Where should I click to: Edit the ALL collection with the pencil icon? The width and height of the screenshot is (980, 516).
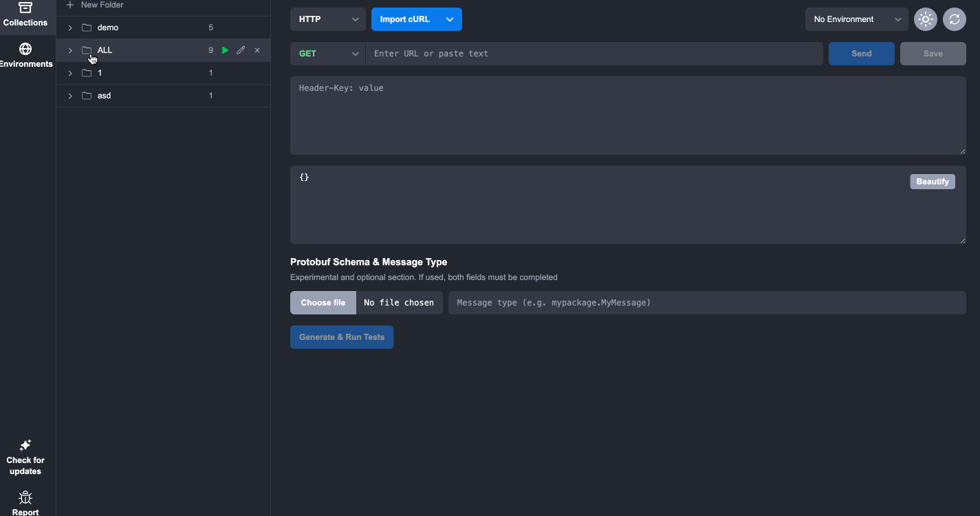[241, 50]
